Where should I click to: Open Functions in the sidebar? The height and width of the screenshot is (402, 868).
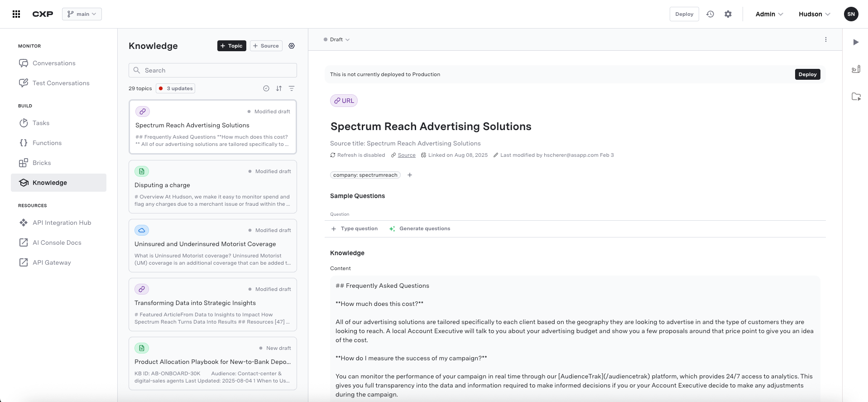click(x=59, y=143)
